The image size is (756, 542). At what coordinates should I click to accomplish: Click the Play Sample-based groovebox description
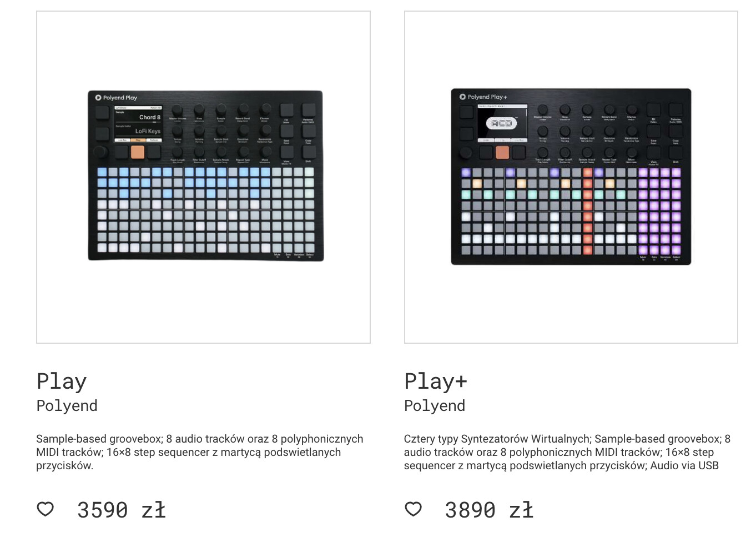pyautogui.click(x=200, y=452)
